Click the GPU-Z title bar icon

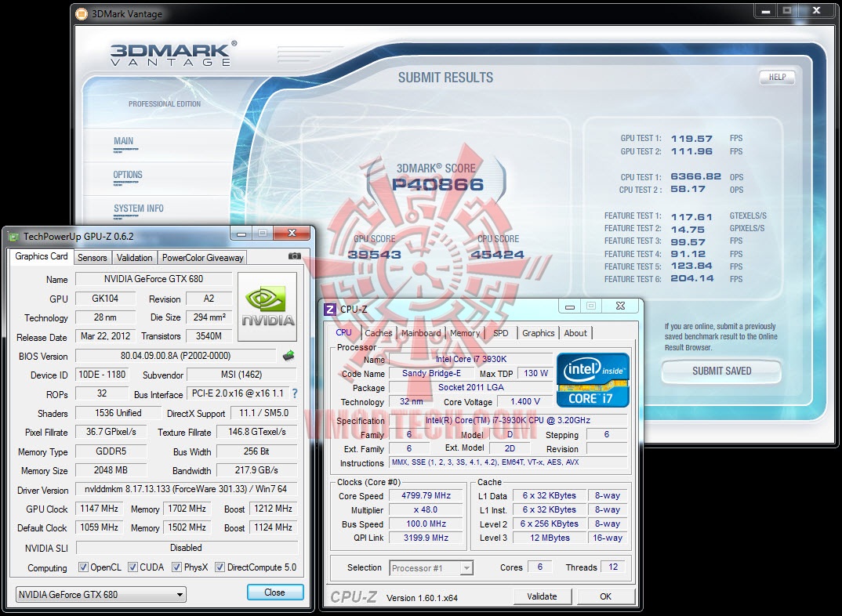pyautogui.click(x=13, y=237)
